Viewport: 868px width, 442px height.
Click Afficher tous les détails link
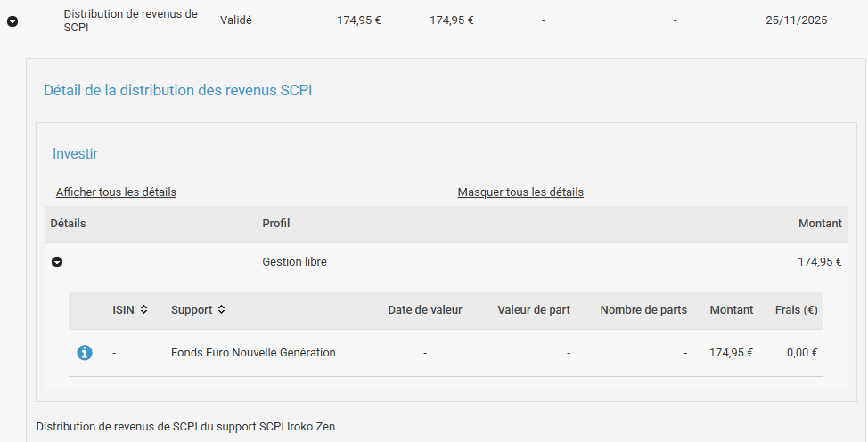tap(116, 192)
